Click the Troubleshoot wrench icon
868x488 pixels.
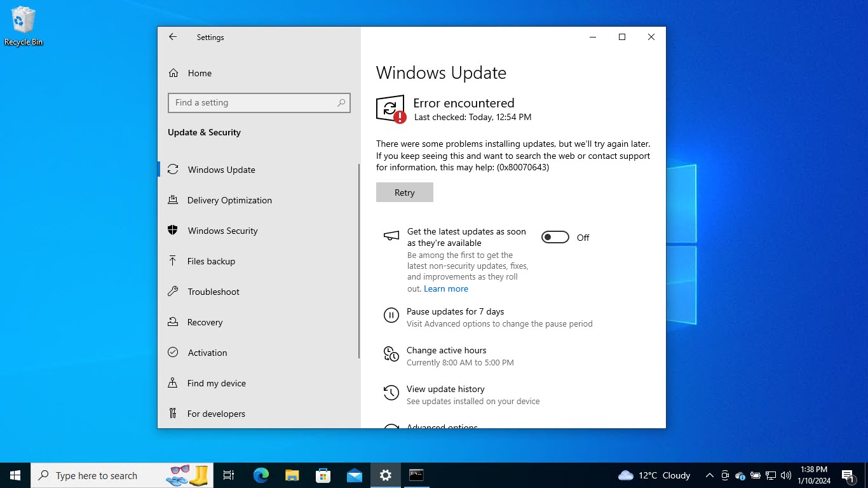173,291
